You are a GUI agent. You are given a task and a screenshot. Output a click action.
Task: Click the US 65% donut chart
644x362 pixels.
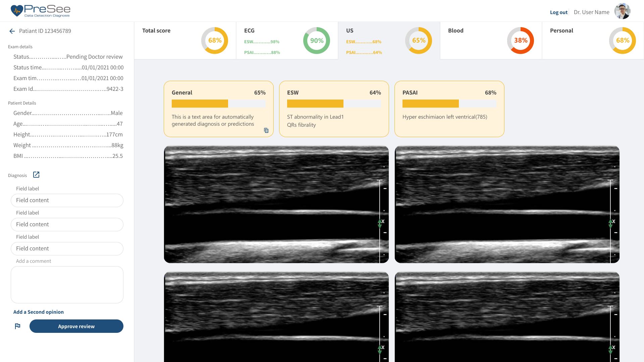[419, 41]
